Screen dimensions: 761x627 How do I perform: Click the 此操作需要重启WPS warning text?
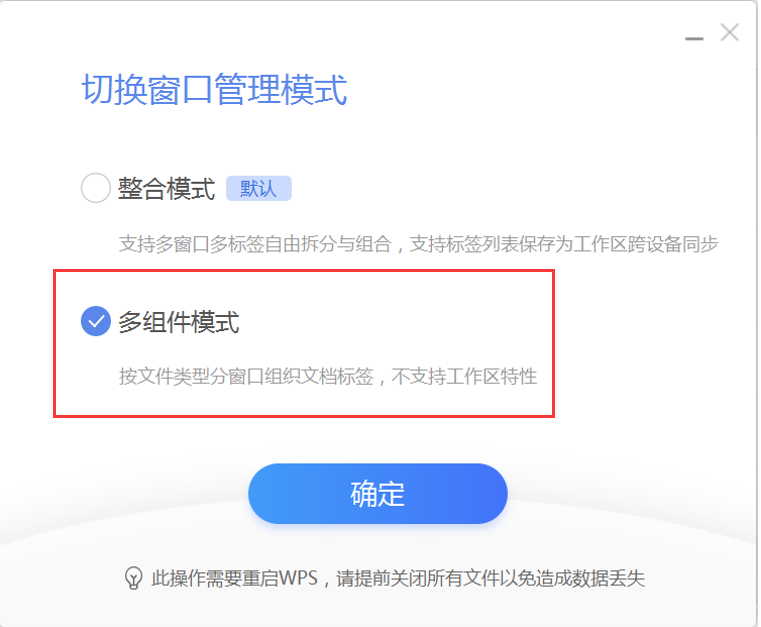coord(234,578)
